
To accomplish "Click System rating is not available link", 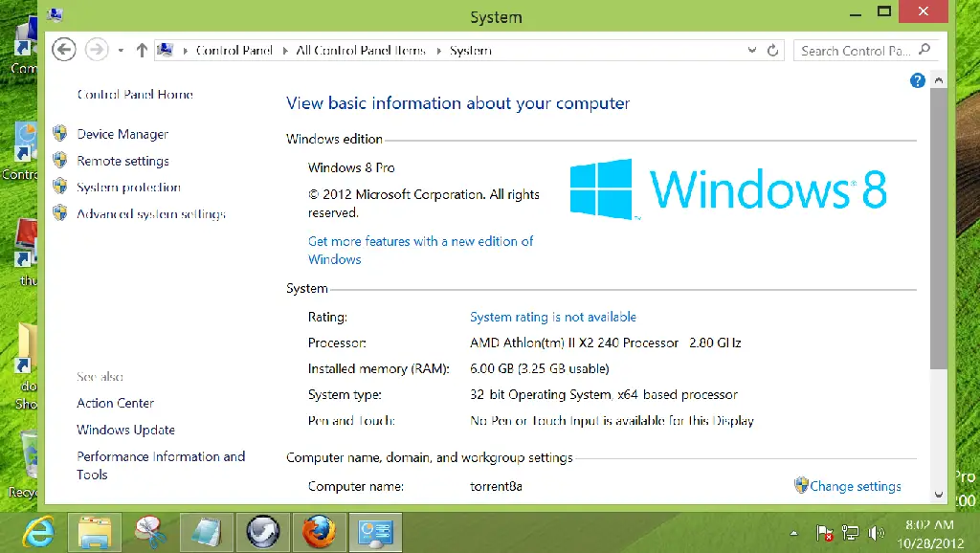I will [553, 317].
